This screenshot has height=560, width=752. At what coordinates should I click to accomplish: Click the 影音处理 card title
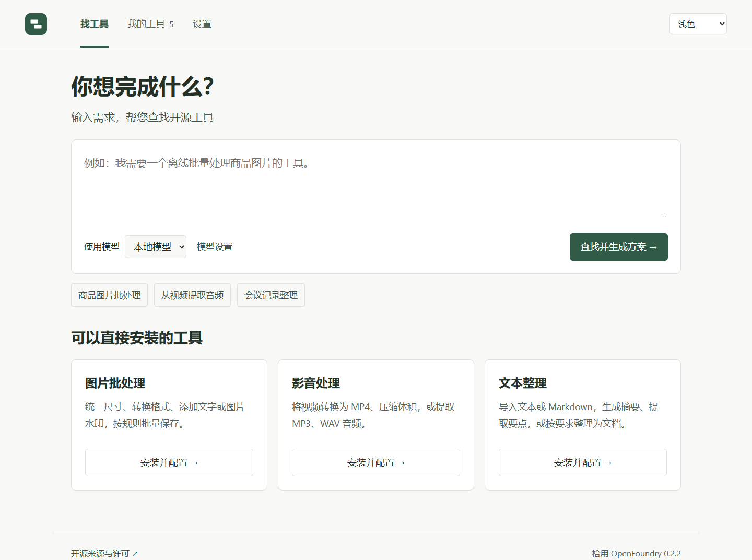pos(316,383)
